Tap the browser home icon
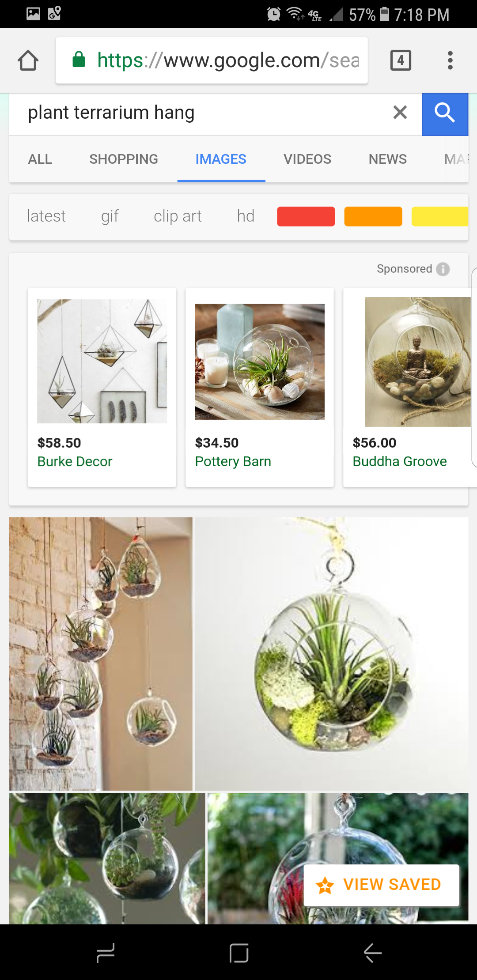This screenshot has height=980, width=477. pyautogui.click(x=28, y=60)
